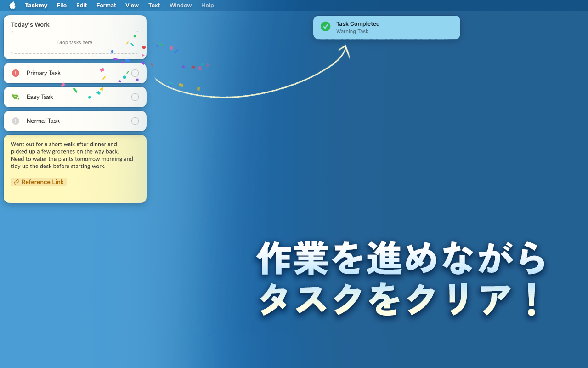Open the Format menu
The width and height of the screenshot is (588, 368).
106,6
